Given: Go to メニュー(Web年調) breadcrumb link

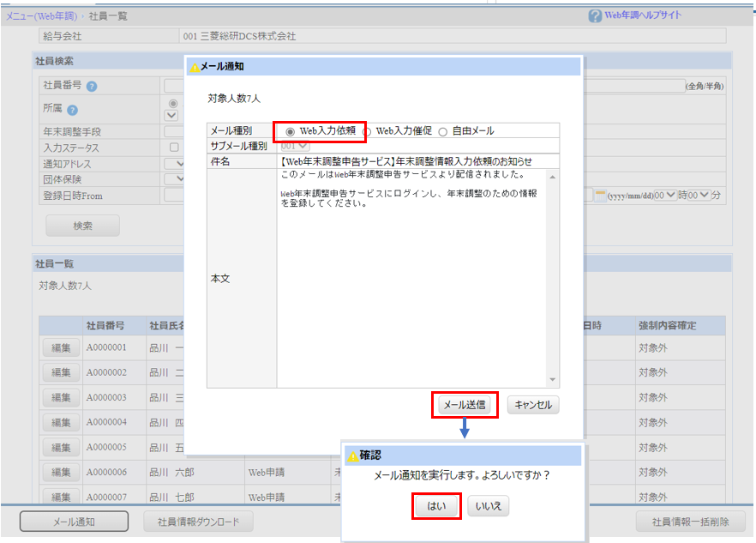Looking at the screenshot, I should (41, 16).
